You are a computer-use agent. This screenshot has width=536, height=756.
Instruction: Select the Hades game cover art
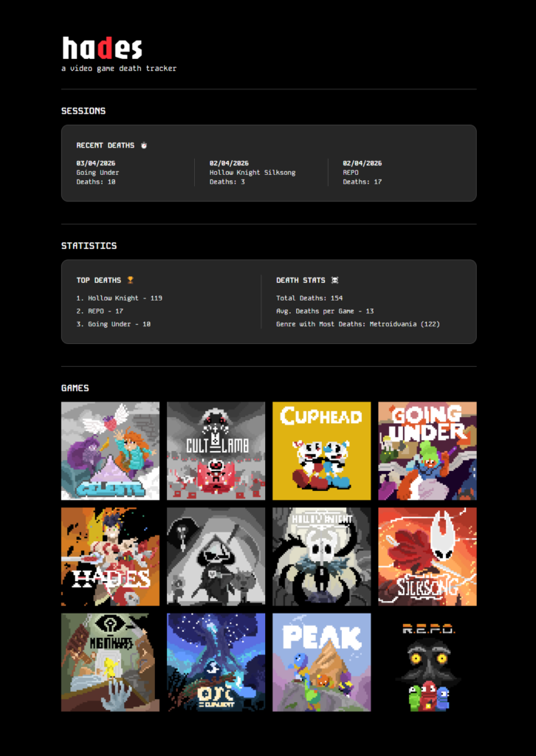coord(110,556)
